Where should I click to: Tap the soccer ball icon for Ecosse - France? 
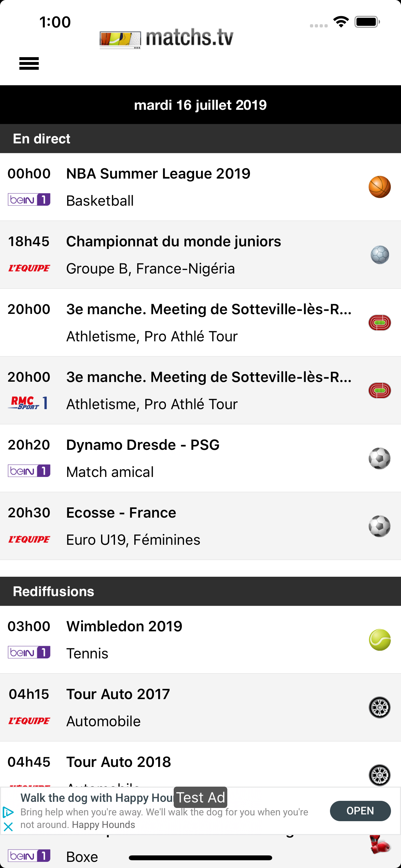[x=379, y=526]
